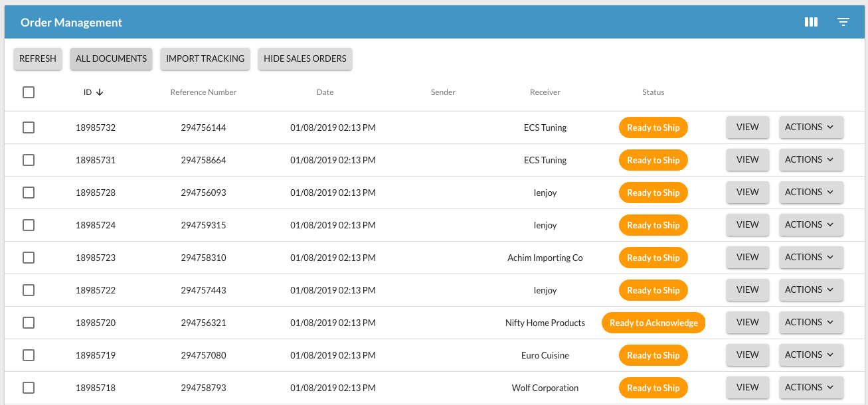Sort table by Reference Number header
The height and width of the screenshot is (405, 868).
point(203,92)
